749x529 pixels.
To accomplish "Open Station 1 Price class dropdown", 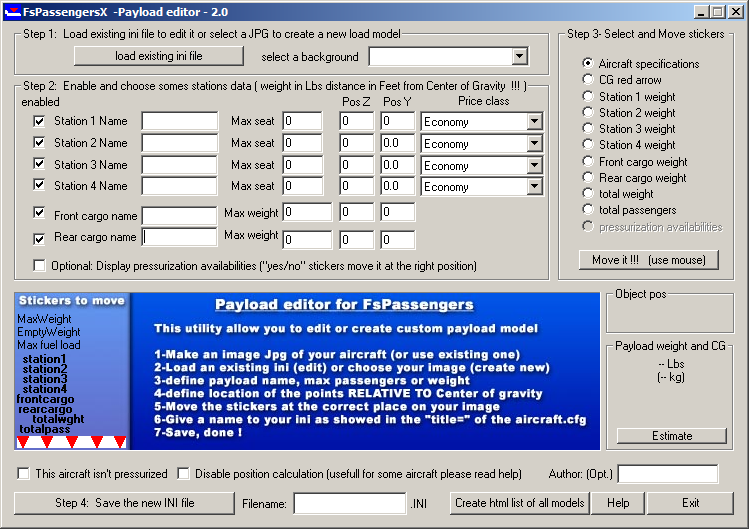I will click(535, 121).
